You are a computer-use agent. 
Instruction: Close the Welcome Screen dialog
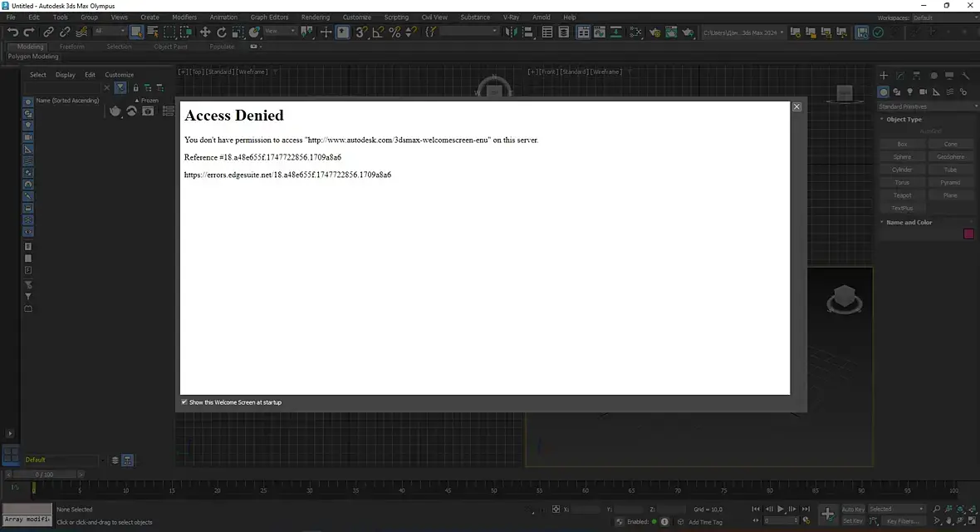point(797,107)
